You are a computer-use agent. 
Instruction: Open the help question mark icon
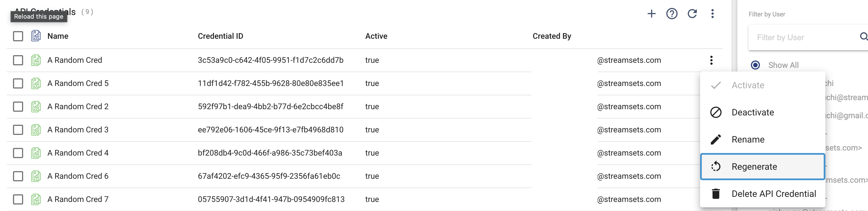tap(672, 14)
